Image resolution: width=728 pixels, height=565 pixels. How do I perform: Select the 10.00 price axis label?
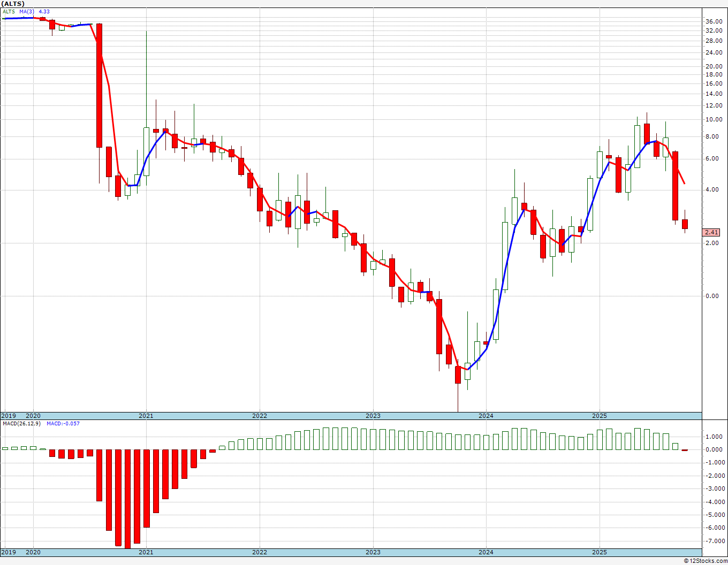(713, 119)
